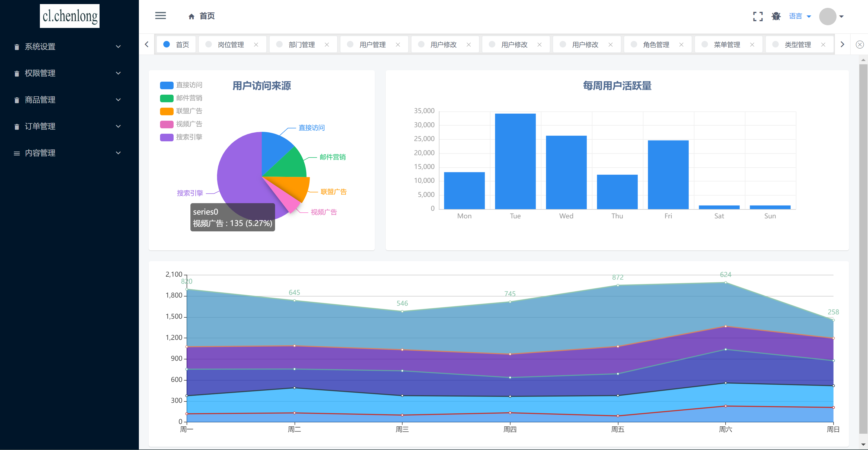
Task: Open the 权限管理 sidebar menu
Action: point(69,73)
